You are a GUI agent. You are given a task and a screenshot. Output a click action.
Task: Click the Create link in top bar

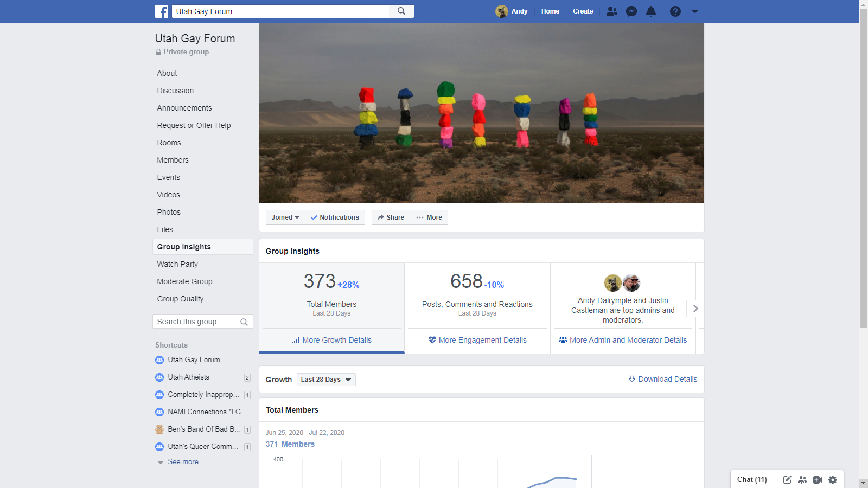[x=583, y=11]
